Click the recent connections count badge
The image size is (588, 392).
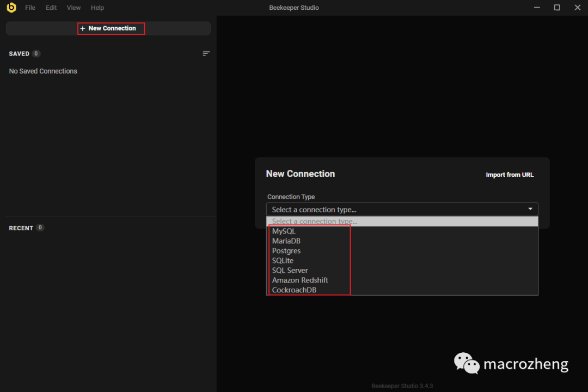(40, 228)
